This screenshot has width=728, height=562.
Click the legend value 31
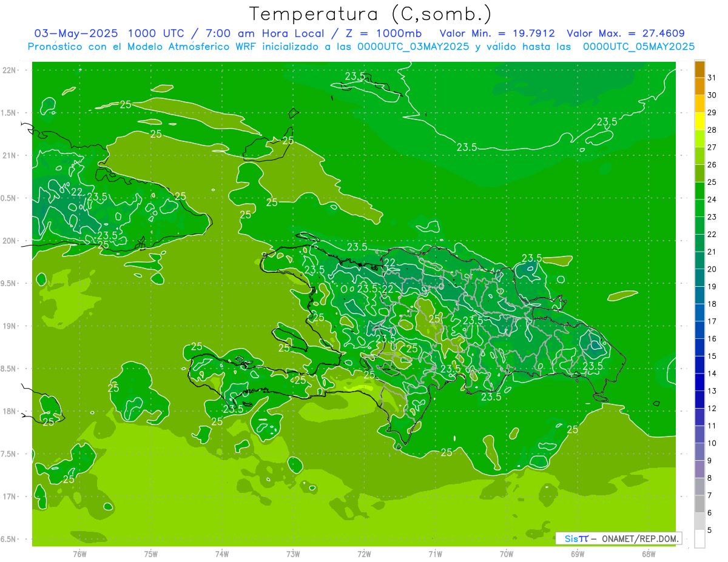pyautogui.click(x=712, y=78)
